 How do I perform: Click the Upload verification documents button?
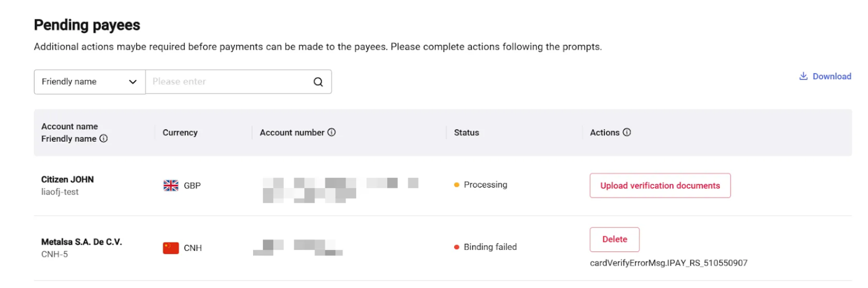pos(660,185)
